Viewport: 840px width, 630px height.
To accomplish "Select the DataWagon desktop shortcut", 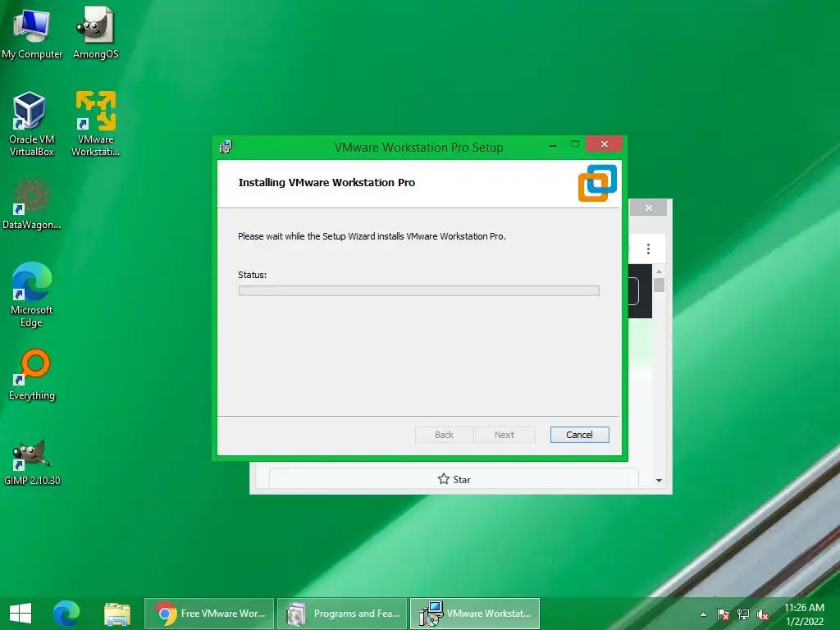I will pos(31,204).
